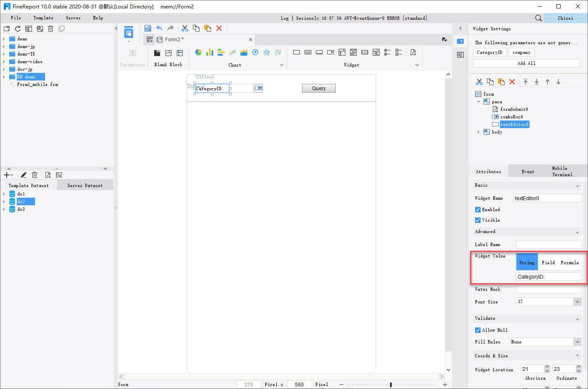
Task: Add a radio button group widget
Action: point(388,52)
